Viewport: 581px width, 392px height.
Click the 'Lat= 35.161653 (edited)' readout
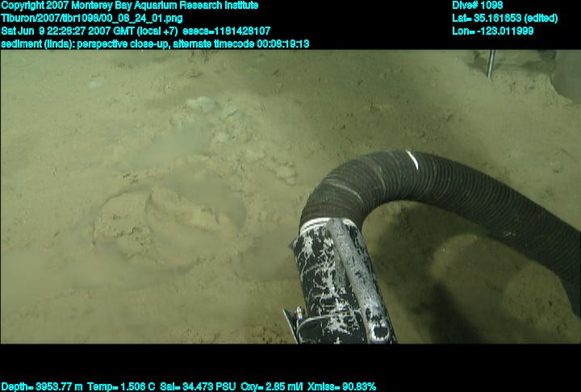coord(504,19)
